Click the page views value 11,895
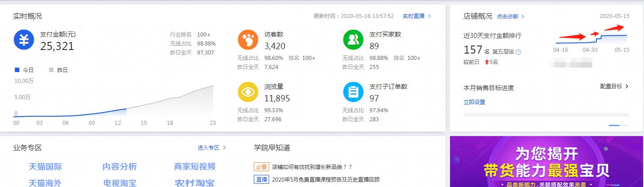 click(x=277, y=98)
